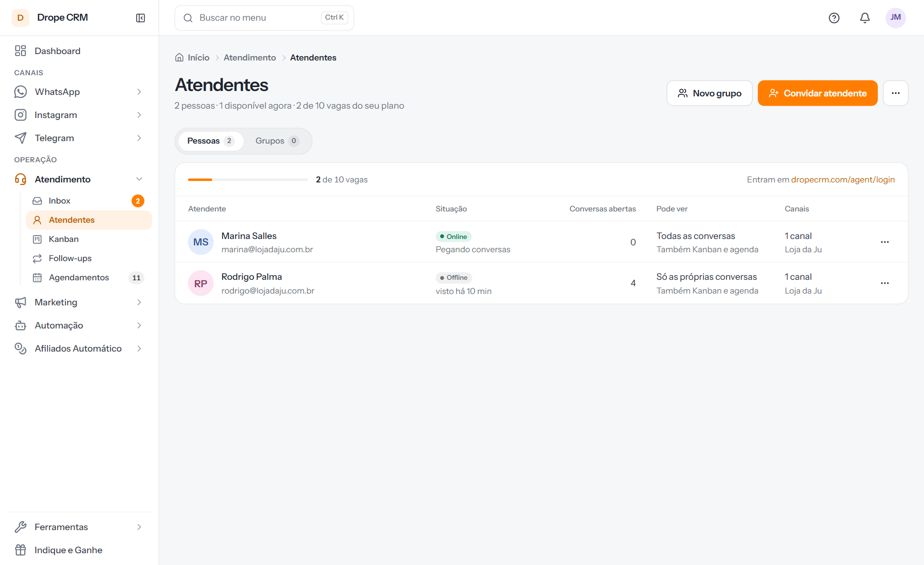Click the Marketing megaphone icon
The image size is (924, 565).
[21, 302]
